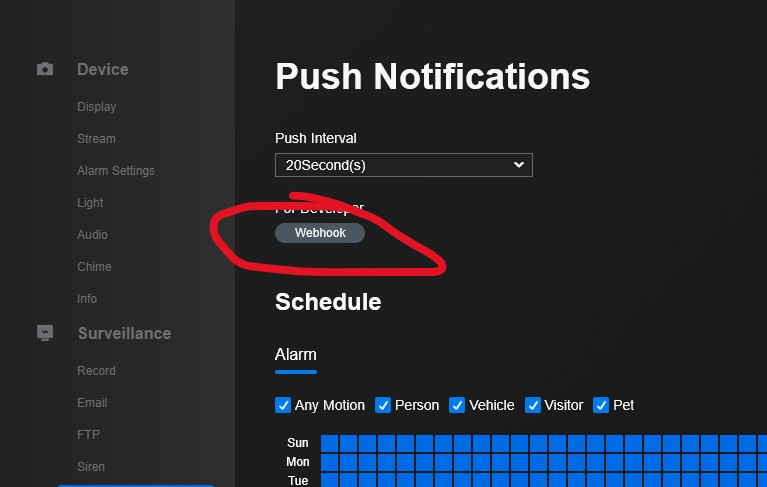767x487 pixels.
Task: Click the first Mon schedule cell
Action: [x=329, y=463]
